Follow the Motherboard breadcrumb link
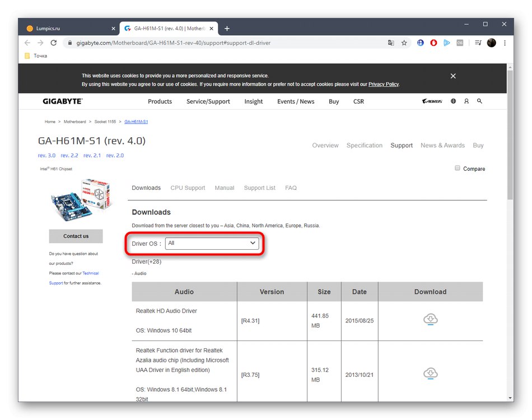The height and width of the screenshot is (420, 532). click(x=74, y=122)
